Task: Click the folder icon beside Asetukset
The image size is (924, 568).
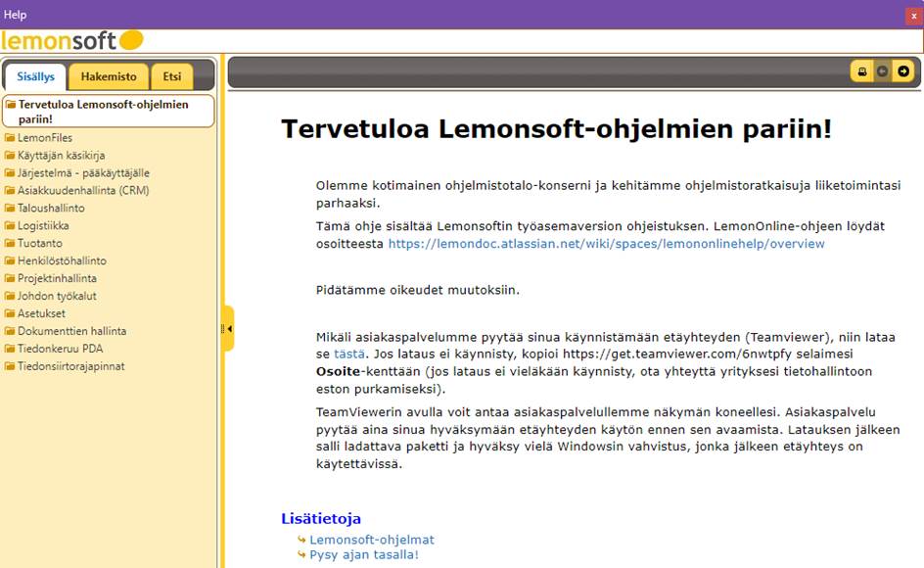Action: 10,313
